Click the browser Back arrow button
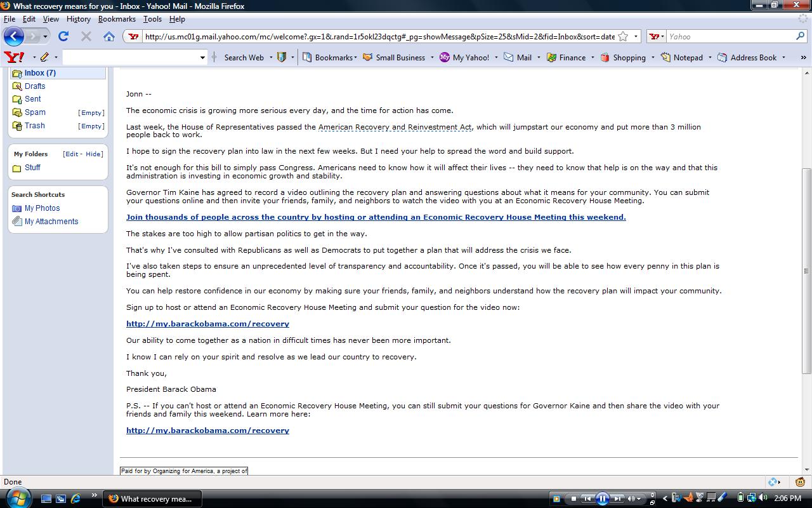Viewport: 812px width, 508px height. pos(14,36)
